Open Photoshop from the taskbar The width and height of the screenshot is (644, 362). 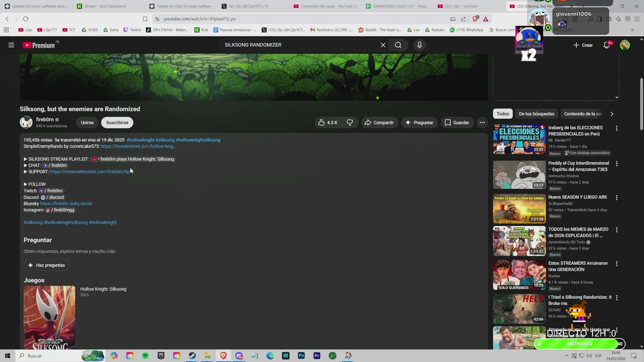pyautogui.click(x=301, y=355)
